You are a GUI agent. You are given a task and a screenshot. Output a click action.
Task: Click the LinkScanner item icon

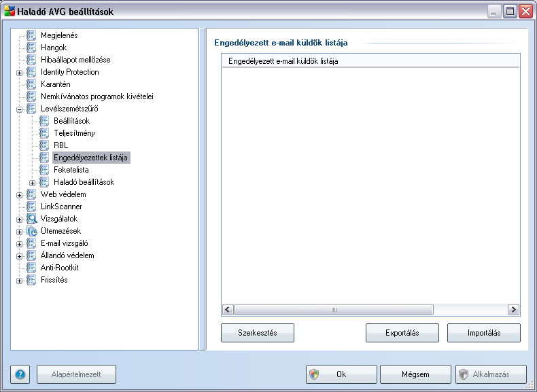click(31, 207)
